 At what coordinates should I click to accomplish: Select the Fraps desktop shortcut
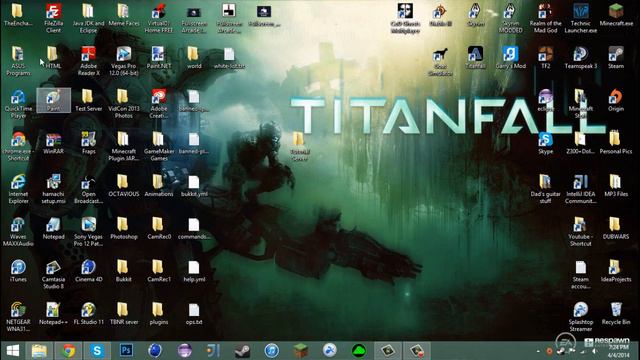[x=89, y=143]
